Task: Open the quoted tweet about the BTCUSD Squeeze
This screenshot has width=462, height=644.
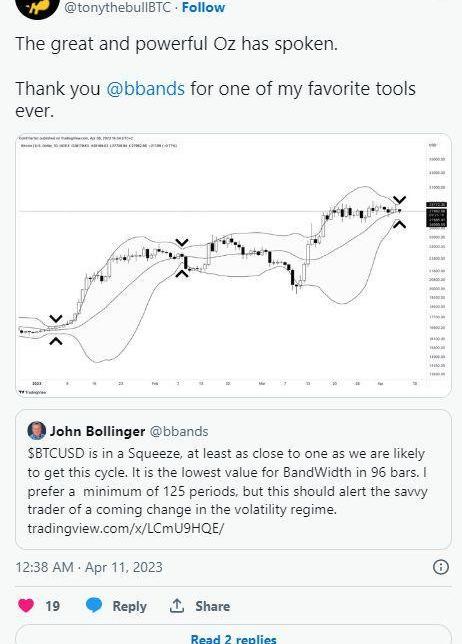Action: coord(233,479)
